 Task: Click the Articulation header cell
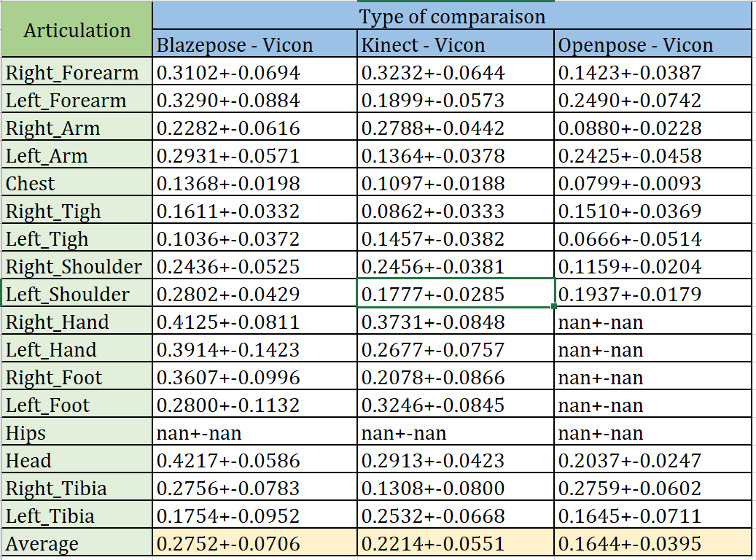[77, 31]
